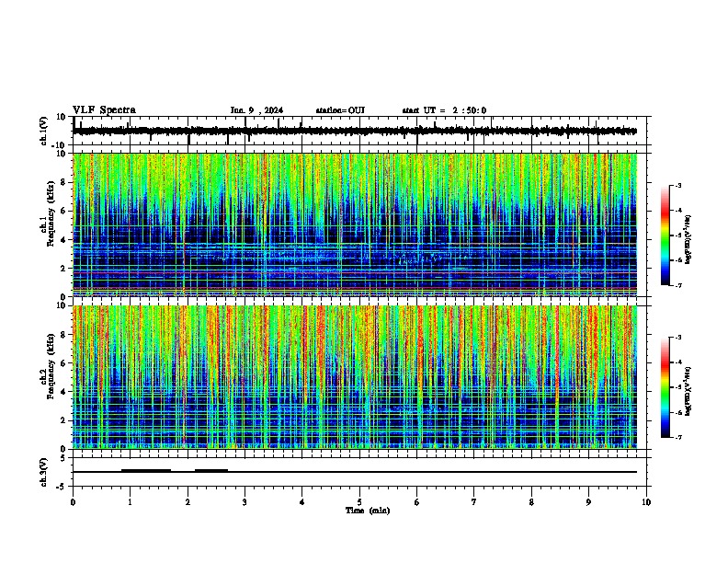This screenshot has width=728, height=563.
Task: Click the "-3" tick on ch.1 colorbar
Action: pos(677,185)
